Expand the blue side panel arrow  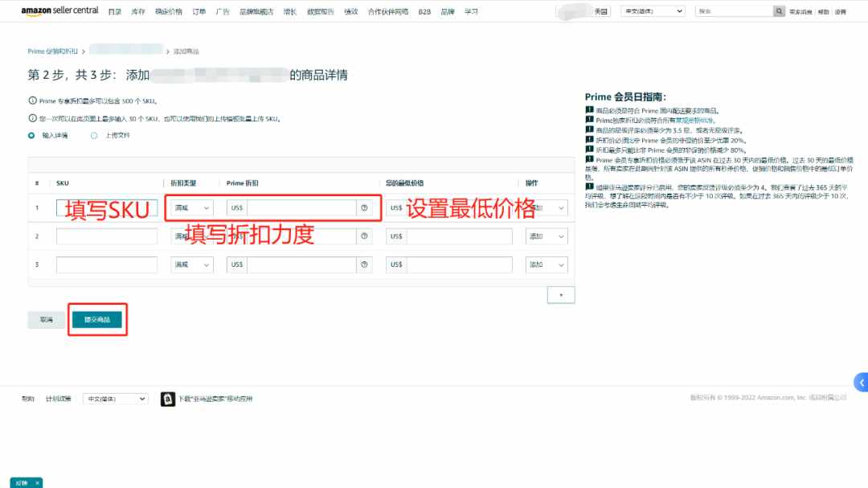tap(862, 382)
